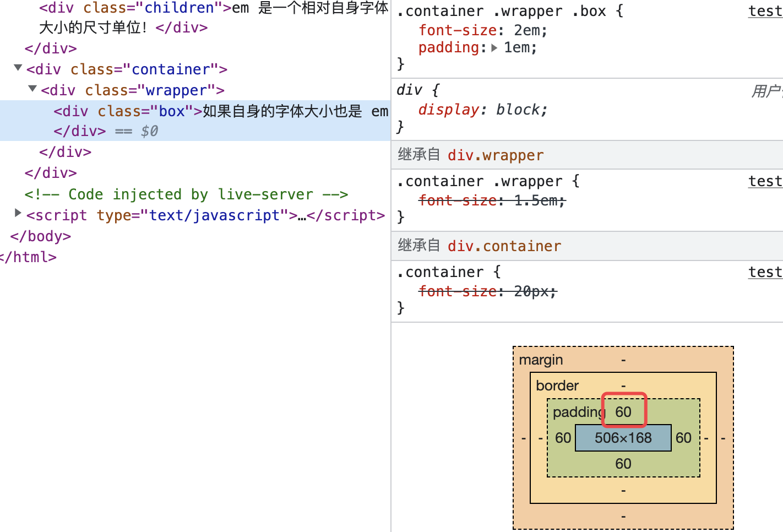Click the closing </html> tag
783x532 pixels.
pos(28,257)
